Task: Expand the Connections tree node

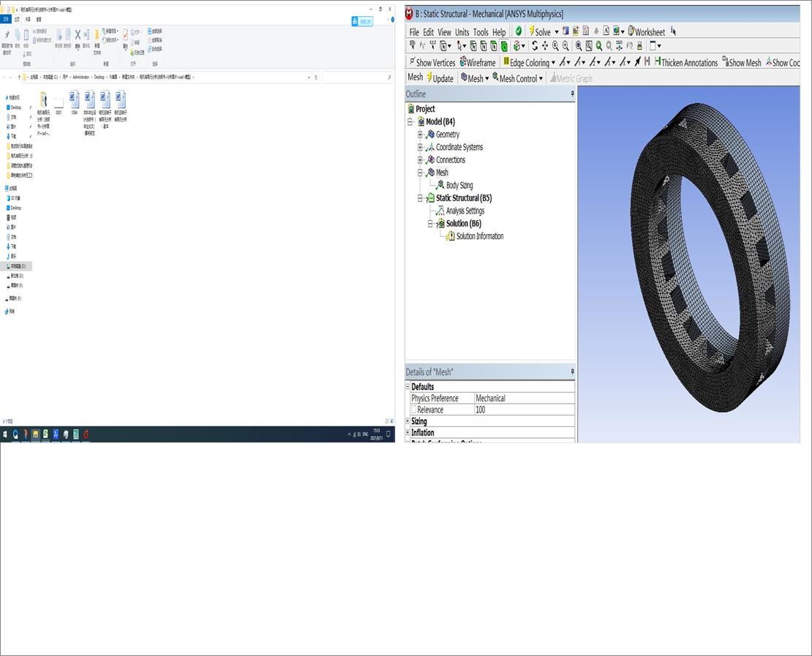Action: point(420,160)
